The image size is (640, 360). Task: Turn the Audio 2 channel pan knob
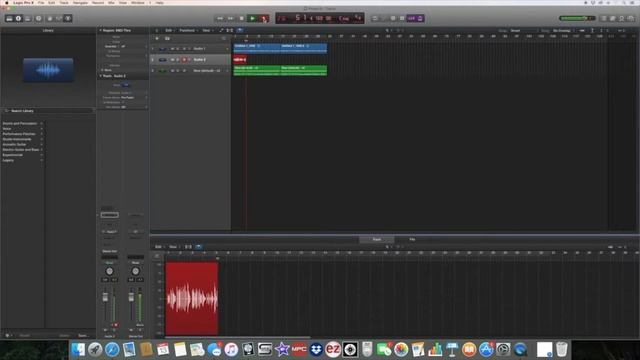(109, 271)
